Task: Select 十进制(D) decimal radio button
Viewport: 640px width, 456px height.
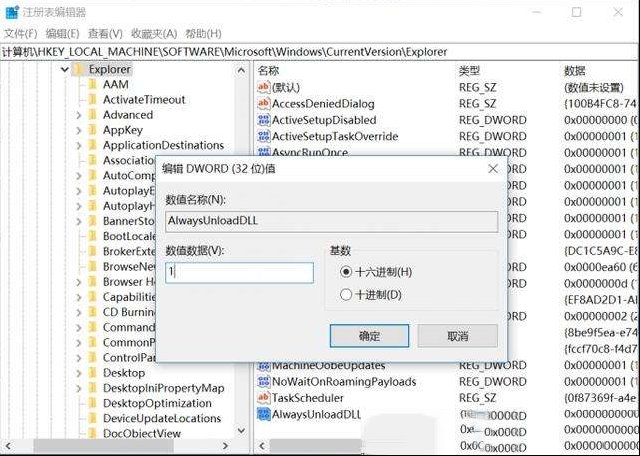Action: pyautogui.click(x=346, y=294)
